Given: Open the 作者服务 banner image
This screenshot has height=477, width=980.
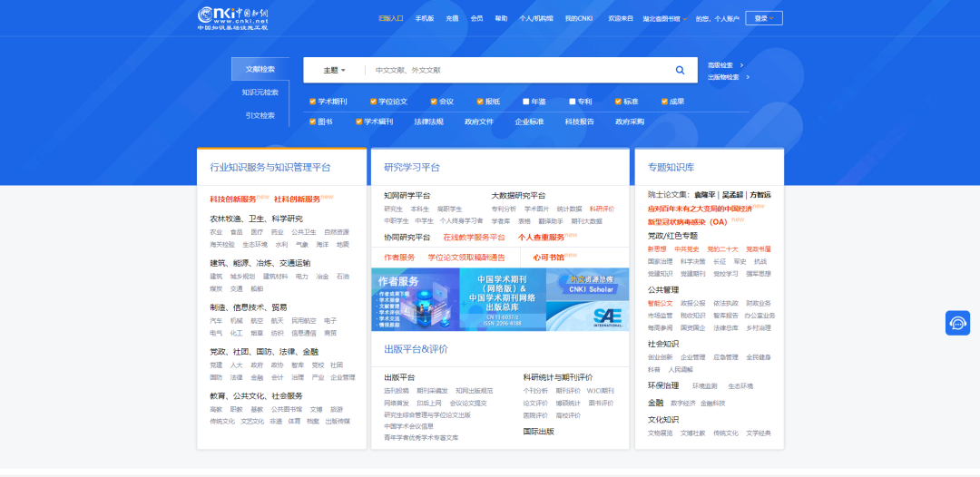Looking at the screenshot, I should tap(415, 299).
